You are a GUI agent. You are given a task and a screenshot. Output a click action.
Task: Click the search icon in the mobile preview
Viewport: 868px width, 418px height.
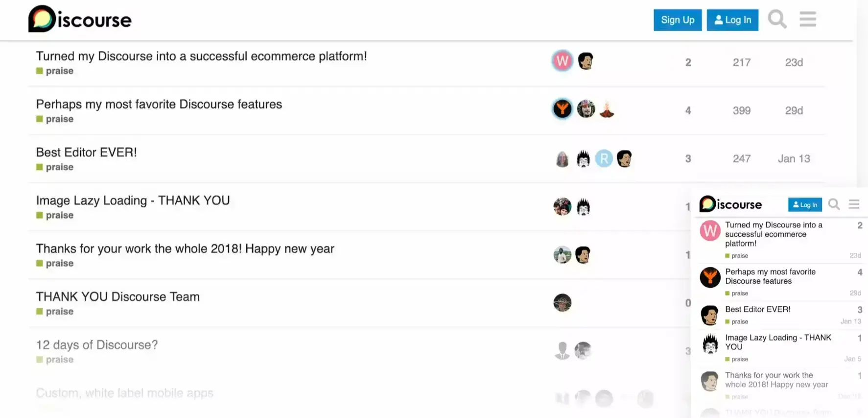pyautogui.click(x=834, y=204)
